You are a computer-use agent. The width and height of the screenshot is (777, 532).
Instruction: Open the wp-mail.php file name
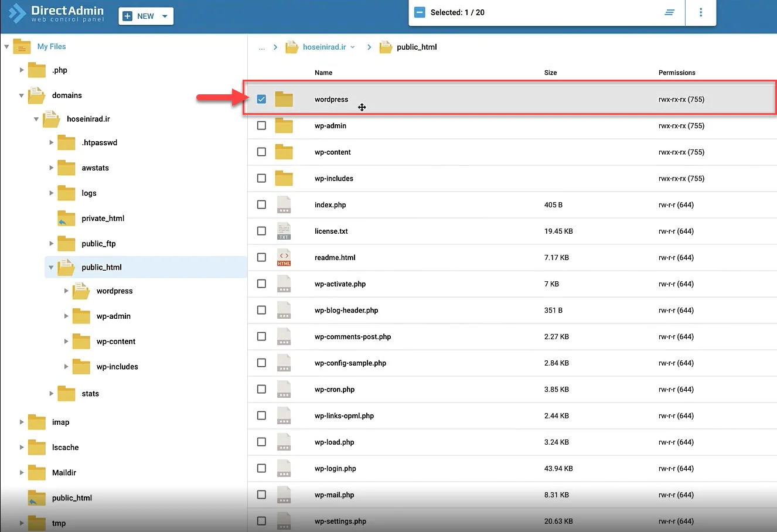[x=334, y=495]
